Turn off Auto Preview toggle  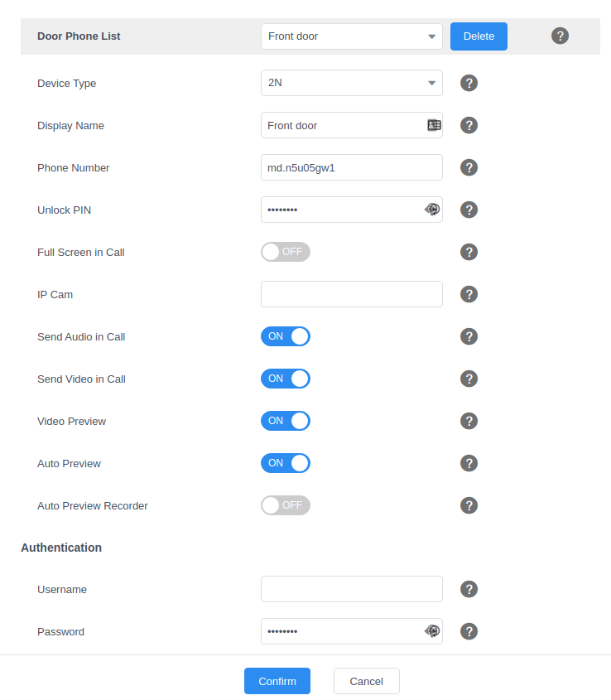pyautogui.click(x=285, y=463)
